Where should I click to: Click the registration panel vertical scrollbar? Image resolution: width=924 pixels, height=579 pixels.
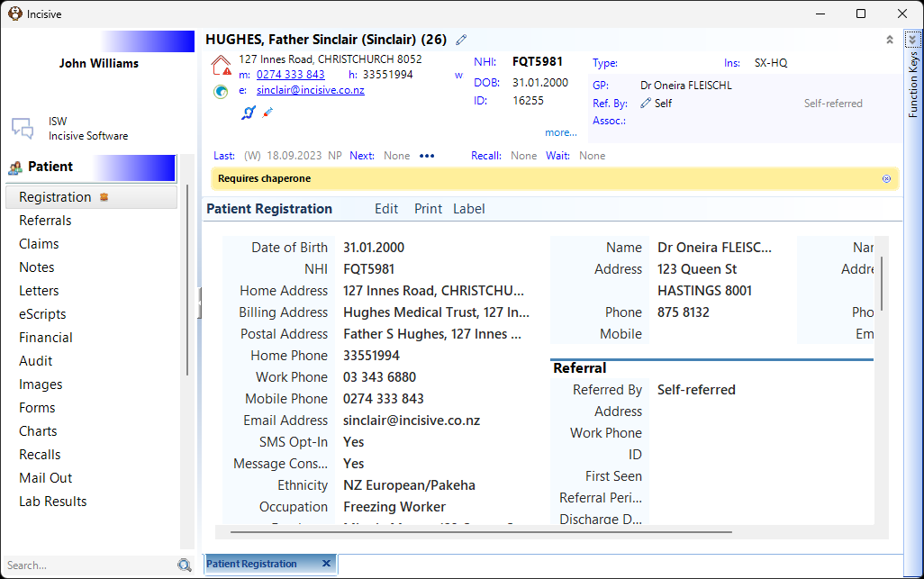coord(882,284)
